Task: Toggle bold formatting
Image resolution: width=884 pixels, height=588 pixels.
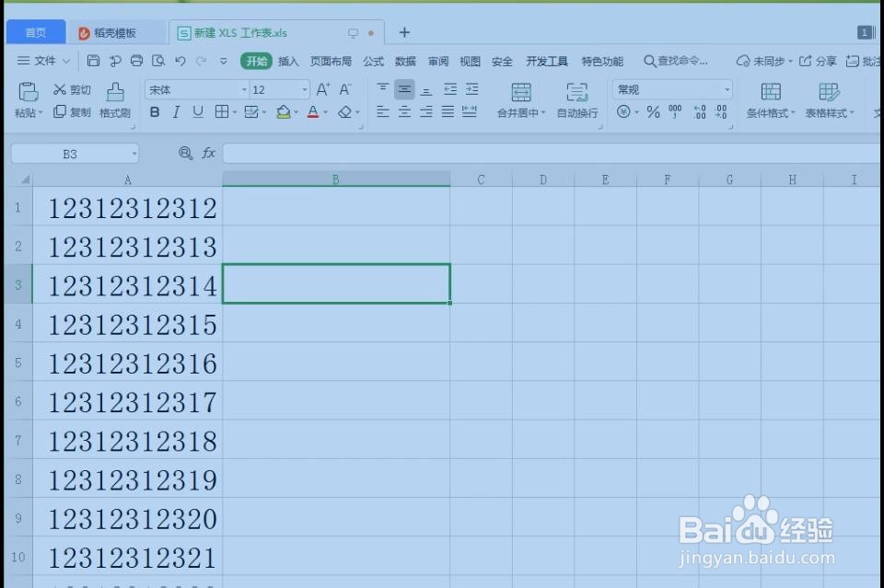Action: (x=155, y=112)
